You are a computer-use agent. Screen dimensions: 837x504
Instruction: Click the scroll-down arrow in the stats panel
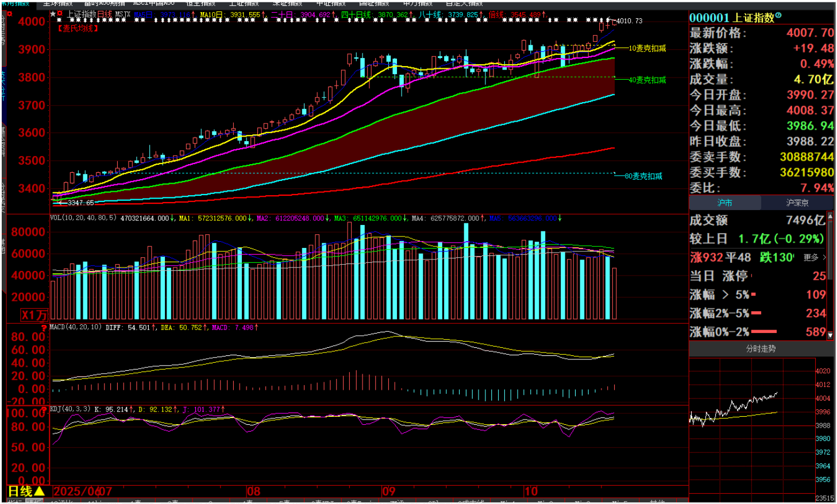point(830,336)
